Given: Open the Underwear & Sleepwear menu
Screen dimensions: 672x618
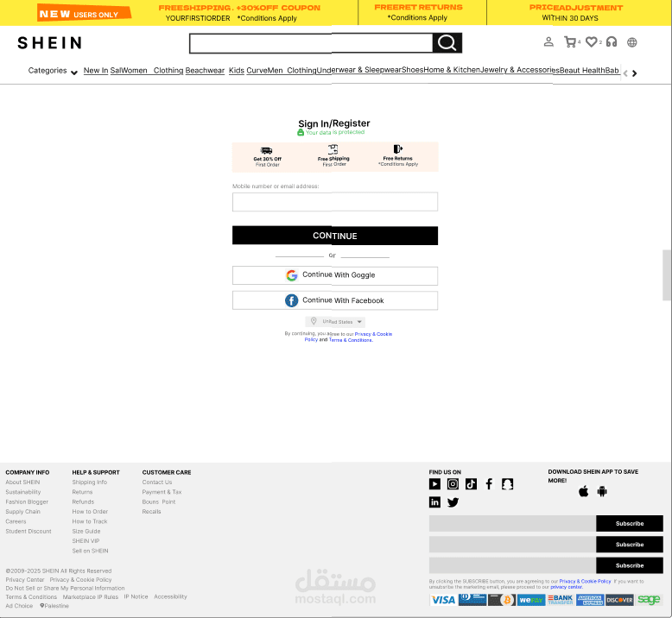Looking at the screenshot, I should click(359, 70).
